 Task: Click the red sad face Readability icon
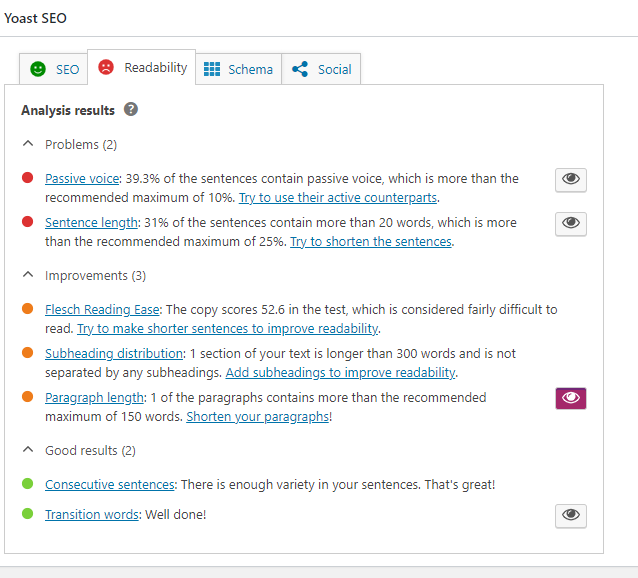pyautogui.click(x=106, y=67)
